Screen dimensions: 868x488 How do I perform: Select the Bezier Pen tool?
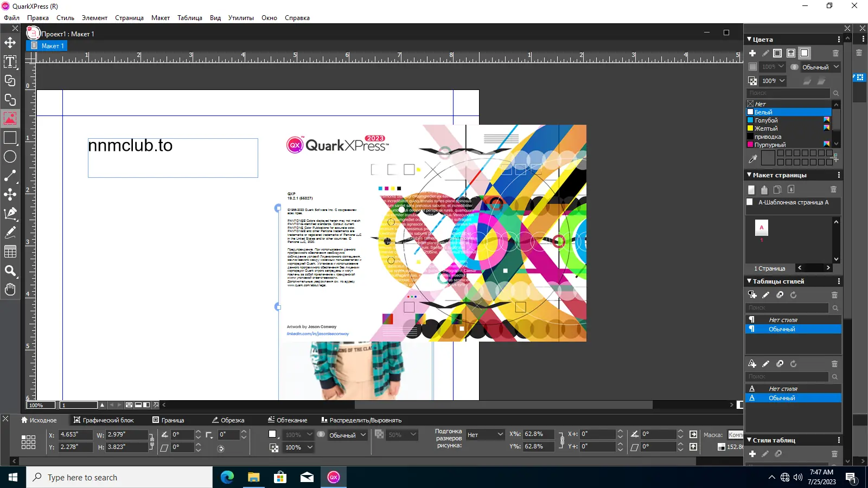pyautogui.click(x=10, y=214)
